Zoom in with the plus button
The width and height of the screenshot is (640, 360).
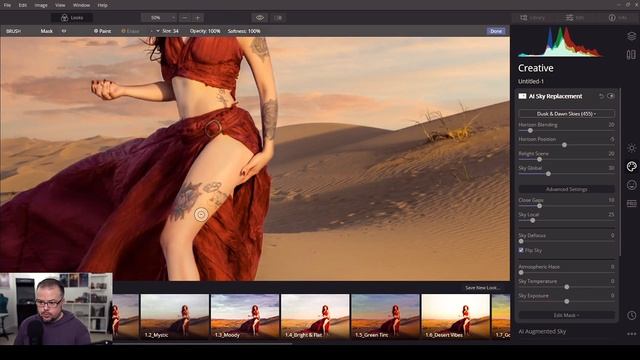(x=198, y=18)
